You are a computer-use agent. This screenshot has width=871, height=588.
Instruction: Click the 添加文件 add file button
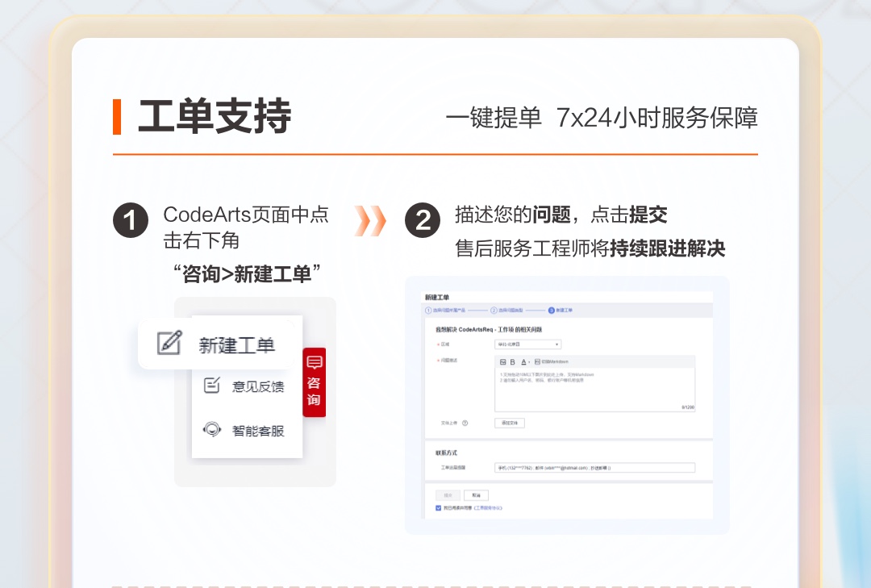click(511, 422)
